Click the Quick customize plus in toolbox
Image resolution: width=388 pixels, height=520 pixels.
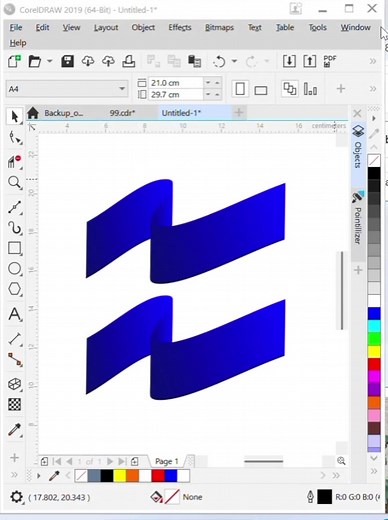click(x=14, y=458)
